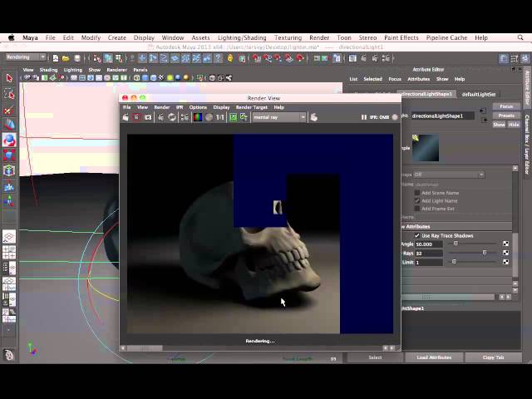Click the light sample swatch thumbnail
This screenshot has width=532, height=399.
426,148
